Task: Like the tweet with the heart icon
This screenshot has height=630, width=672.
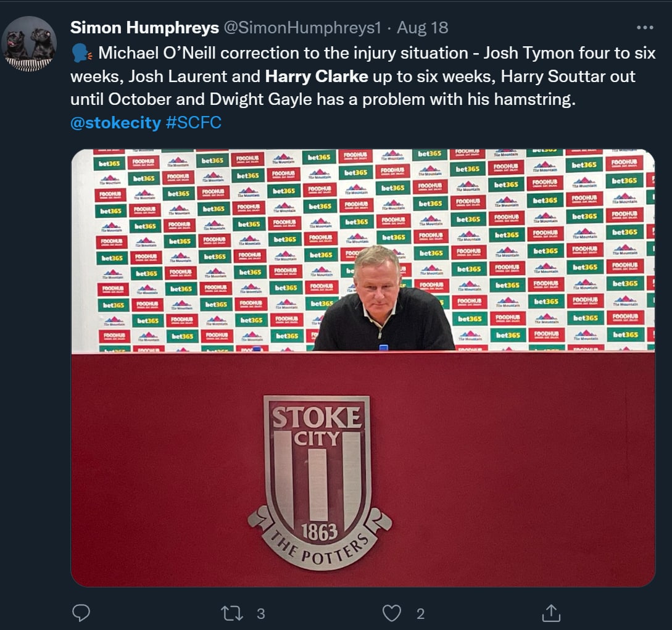Action: 391,613
